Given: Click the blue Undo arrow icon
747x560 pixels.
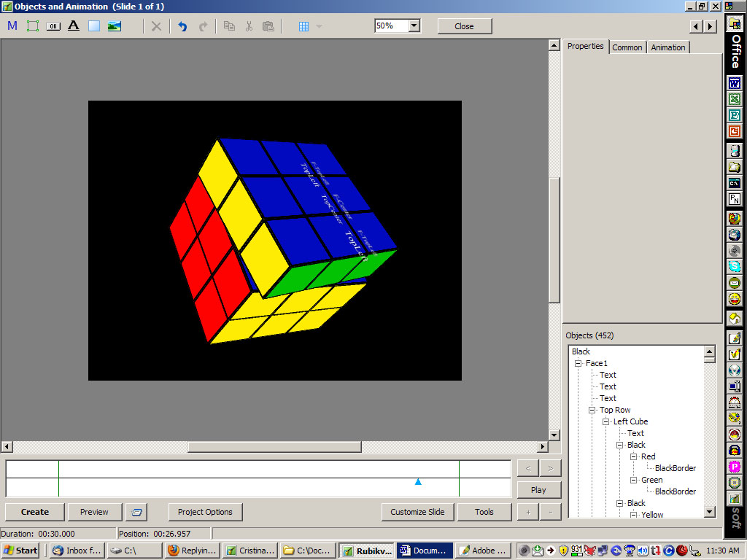Looking at the screenshot, I should [x=182, y=26].
